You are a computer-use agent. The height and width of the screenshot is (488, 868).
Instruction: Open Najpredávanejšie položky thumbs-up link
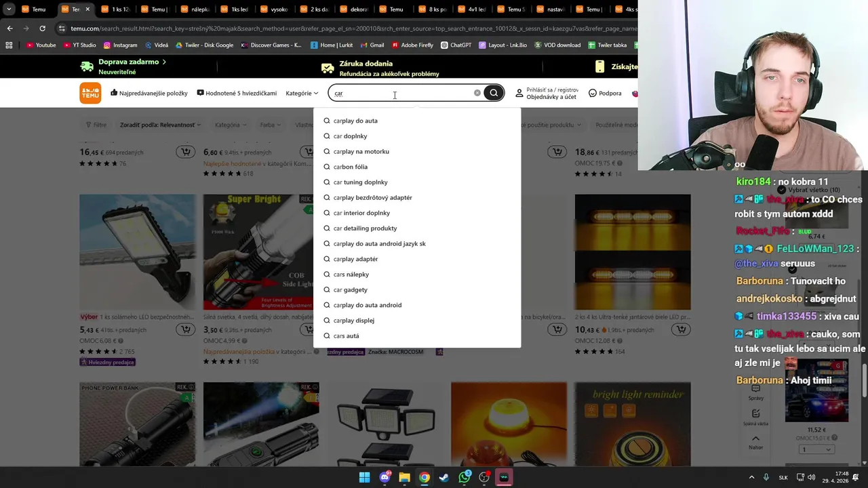pyautogui.click(x=149, y=93)
